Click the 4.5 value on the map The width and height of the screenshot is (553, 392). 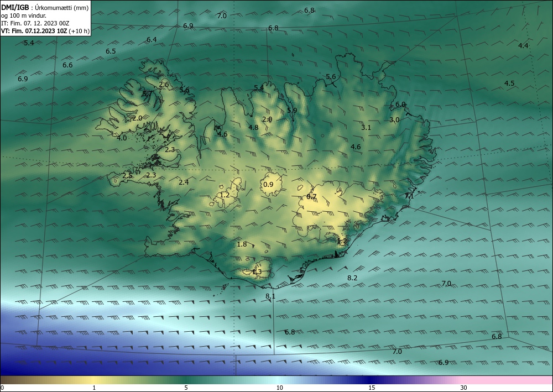click(509, 83)
